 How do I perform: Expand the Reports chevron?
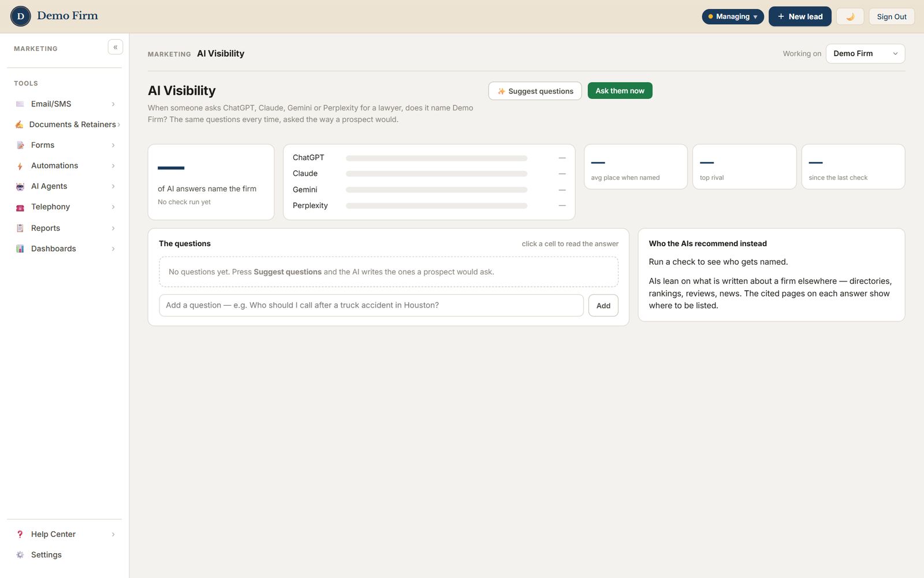click(x=113, y=228)
